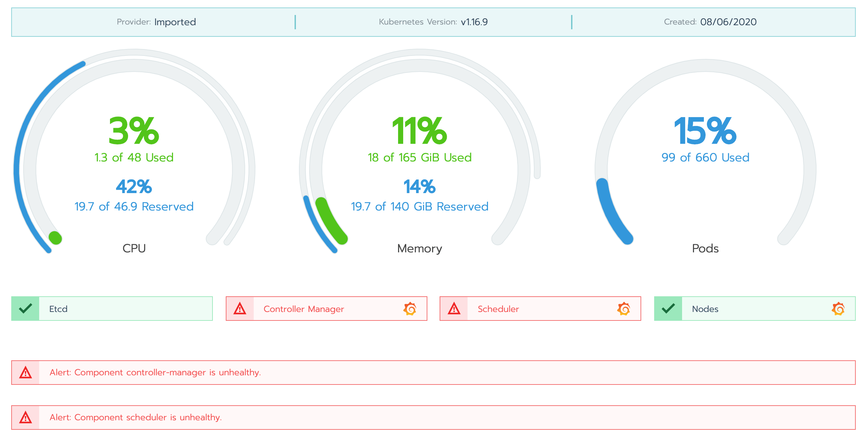The image size is (868, 440).
Task: Open Grafana icon on Controller Manager
Action: [410, 309]
